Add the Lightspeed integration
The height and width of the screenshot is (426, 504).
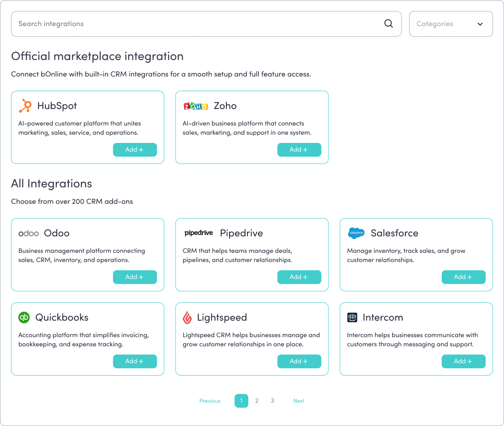pos(299,361)
